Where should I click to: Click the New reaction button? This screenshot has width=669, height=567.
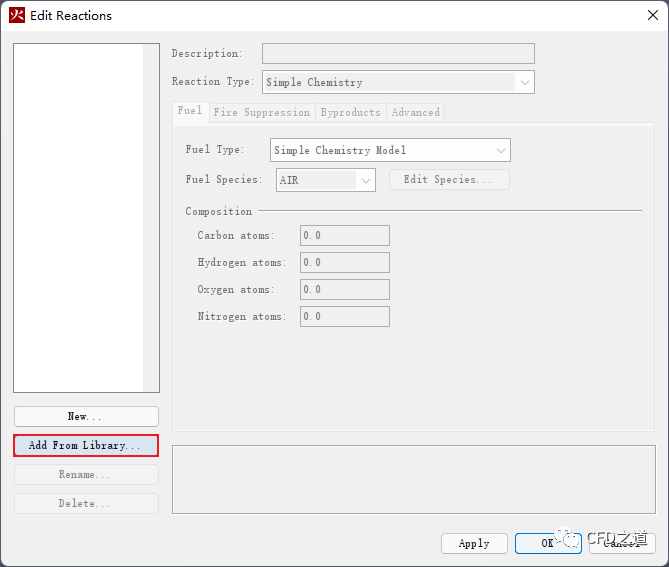[86, 416]
